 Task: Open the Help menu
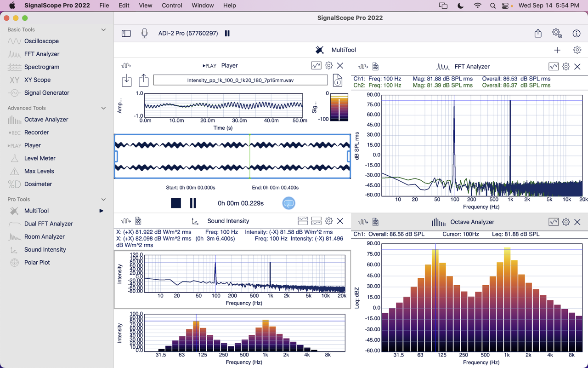[x=230, y=6]
